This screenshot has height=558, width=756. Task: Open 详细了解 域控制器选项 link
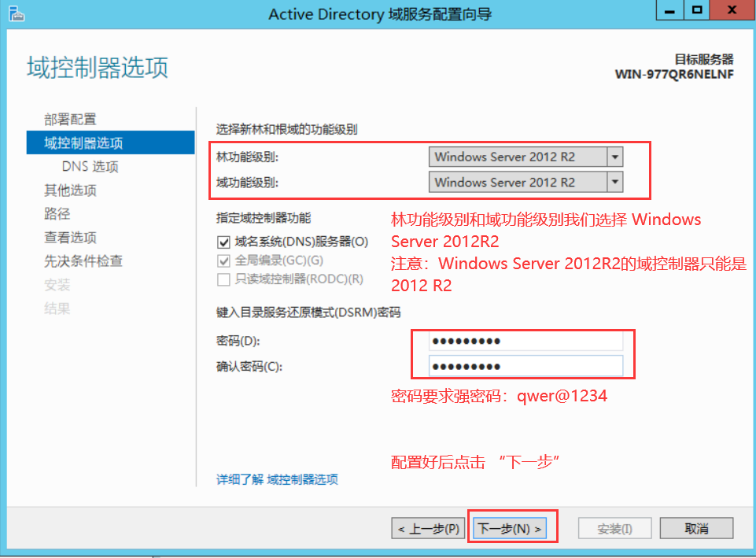tap(277, 479)
